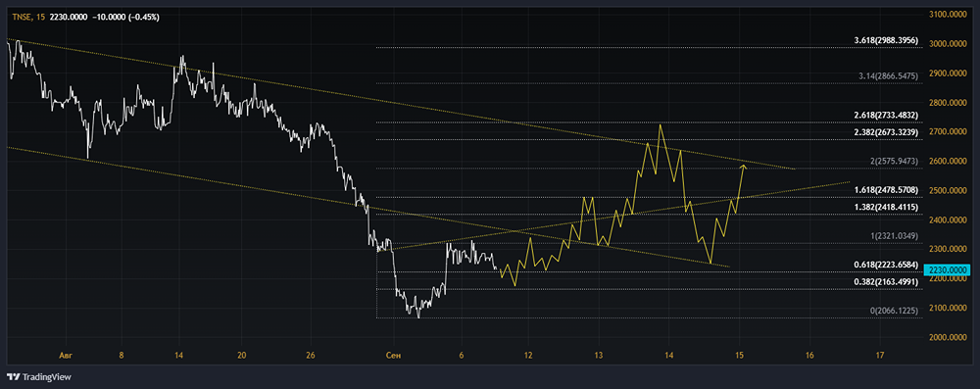Click the 2500.0000 price axis label
This screenshot has width=980, height=389.
[x=947, y=191]
